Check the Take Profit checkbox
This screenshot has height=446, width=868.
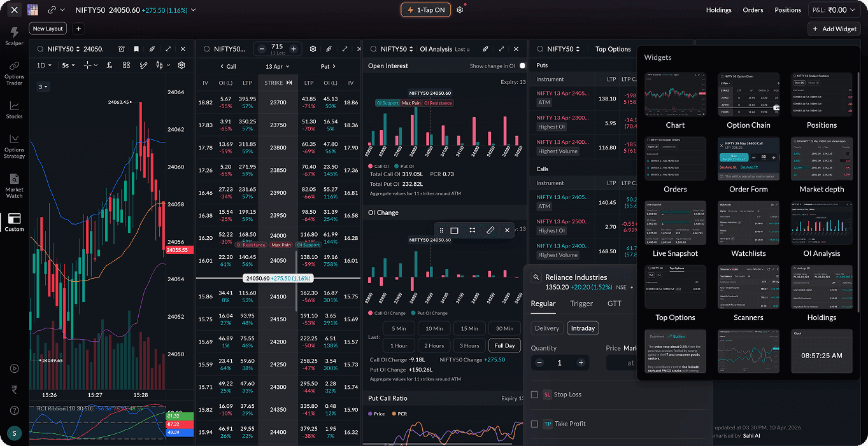point(534,424)
